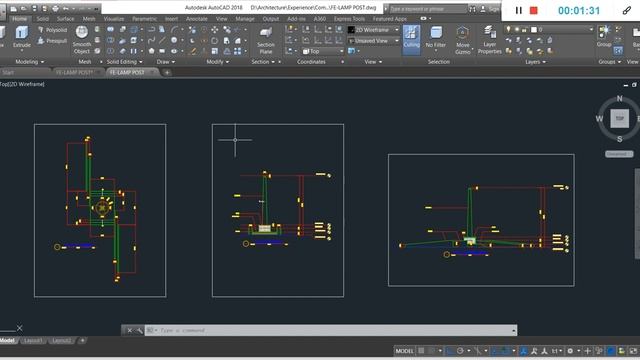Click the workspace switching gear icon
Image resolution: width=640 pixels, height=360 pixels.
(x=570, y=351)
